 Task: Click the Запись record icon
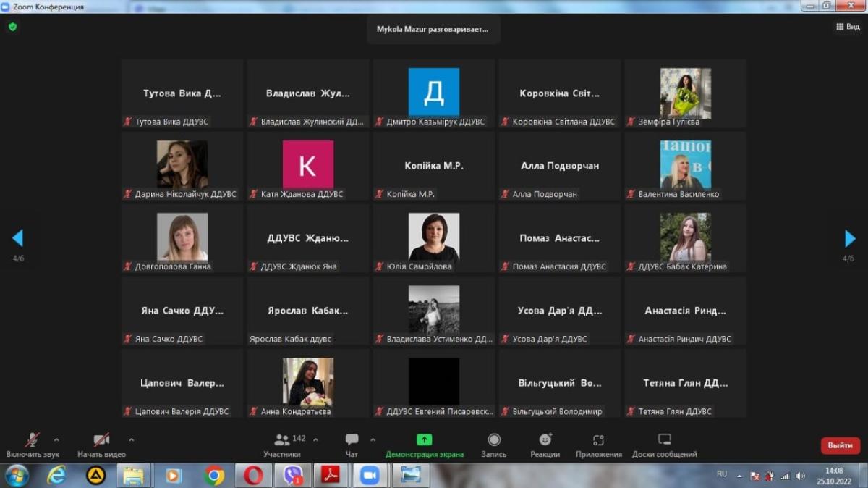coord(494,440)
